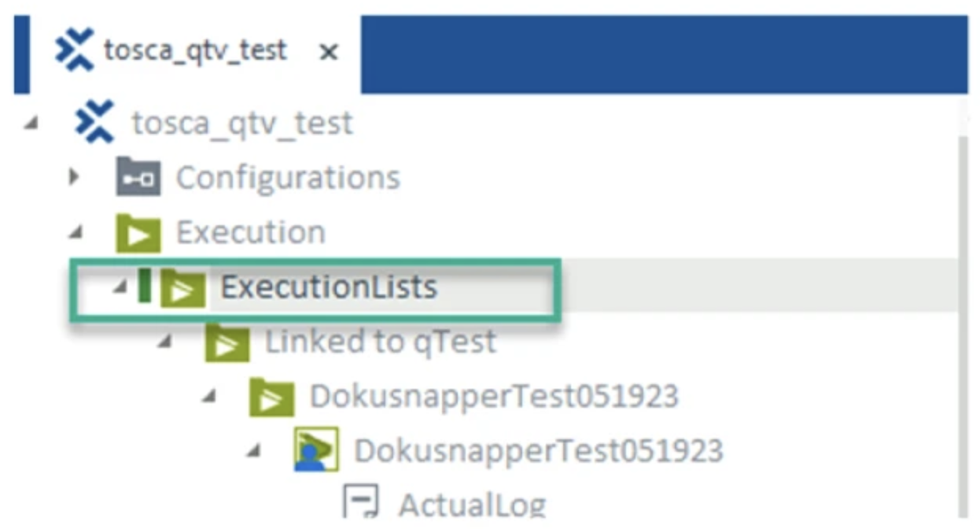
Task: Switch to the tosca_qtv_test tab
Action: [195, 50]
